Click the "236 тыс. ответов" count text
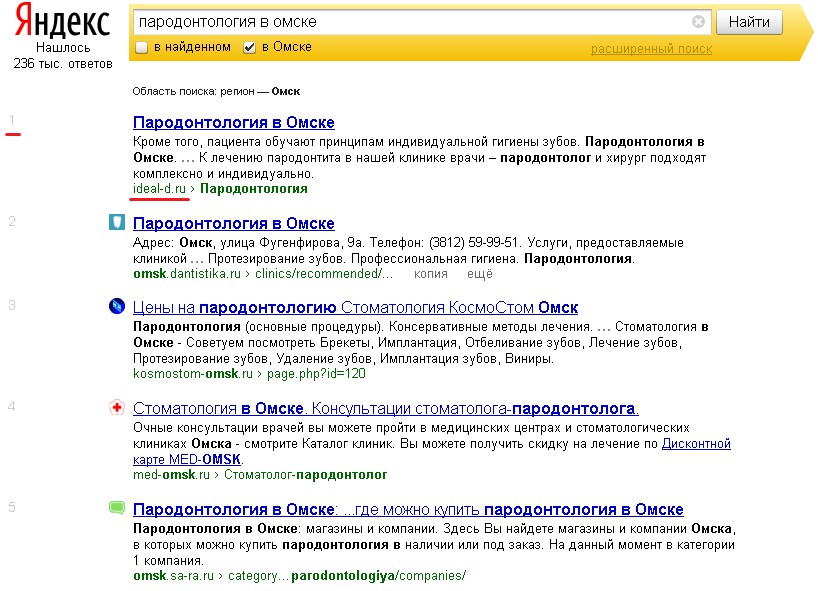The height and width of the screenshot is (591, 818). [63, 64]
